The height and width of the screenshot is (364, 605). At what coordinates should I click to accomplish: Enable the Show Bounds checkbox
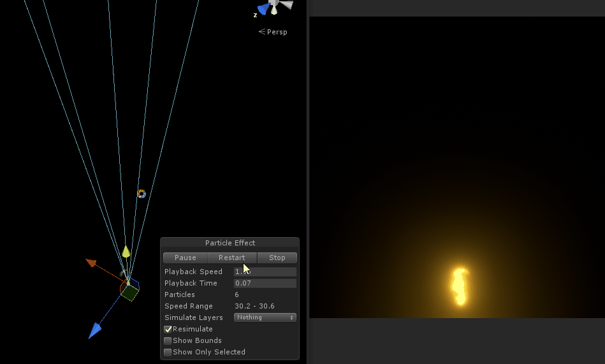point(168,340)
